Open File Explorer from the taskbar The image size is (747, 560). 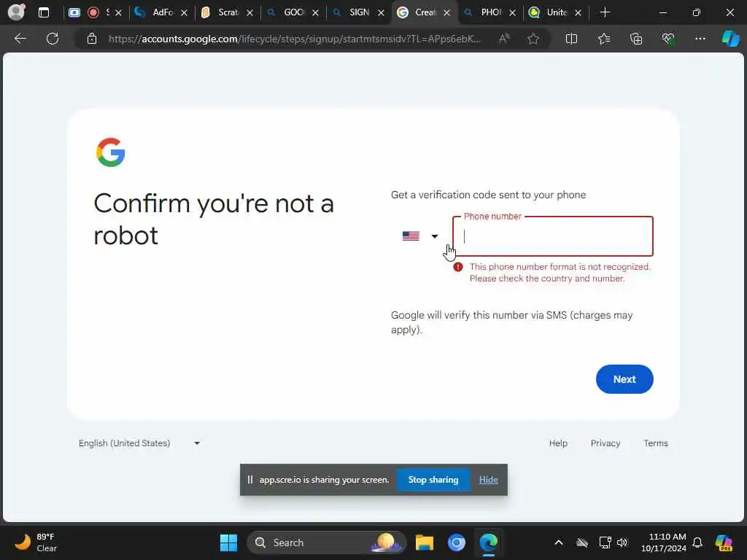424,542
